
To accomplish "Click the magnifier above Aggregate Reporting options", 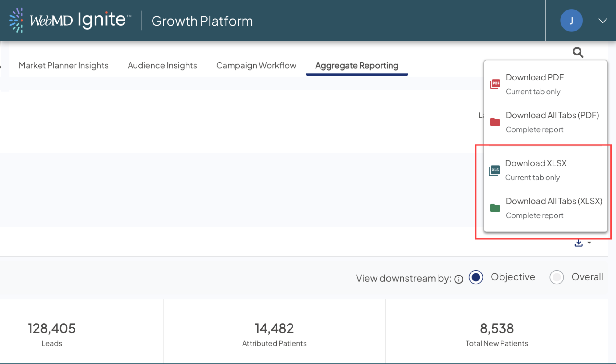I will [x=578, y=52].
